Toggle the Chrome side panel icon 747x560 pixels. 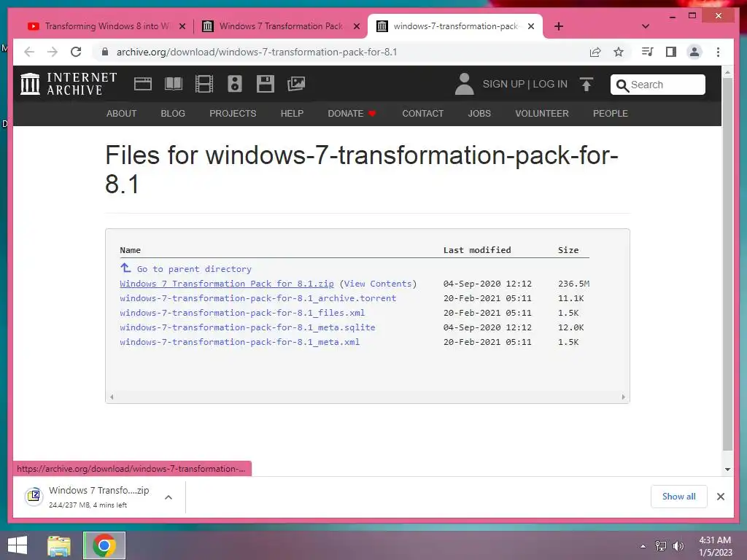tap(671, 52)
